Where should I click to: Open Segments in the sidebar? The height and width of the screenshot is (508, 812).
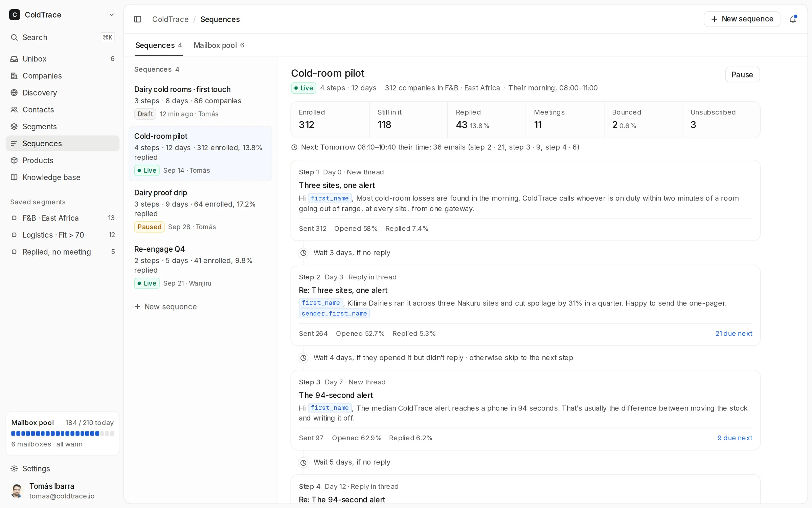coord(63,126)
